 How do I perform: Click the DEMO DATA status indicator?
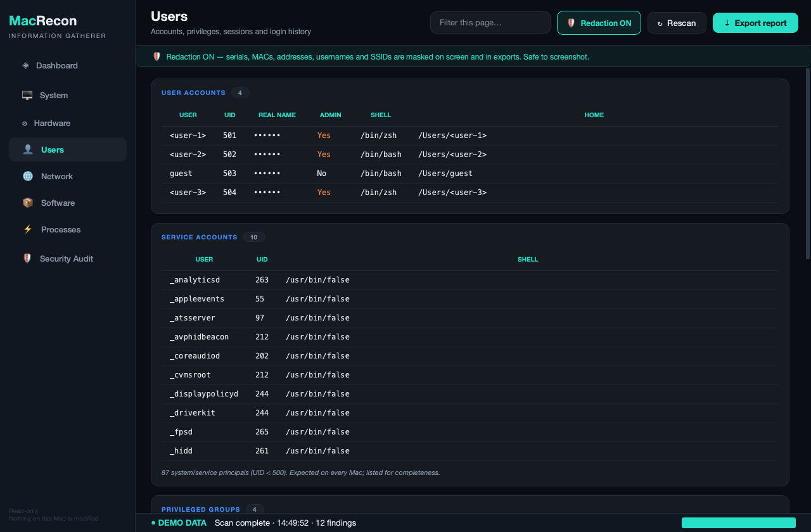click(x=179, y=523)
